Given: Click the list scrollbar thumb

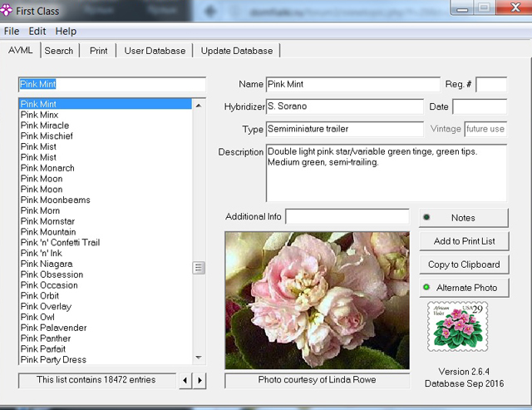Looking at the screenshot, I should point(199,268).
